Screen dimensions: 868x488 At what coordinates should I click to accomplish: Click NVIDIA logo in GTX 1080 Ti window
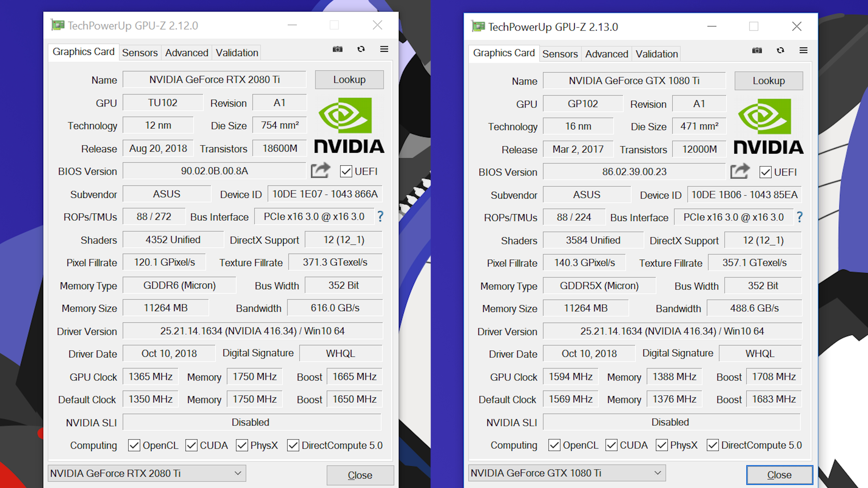769,126
